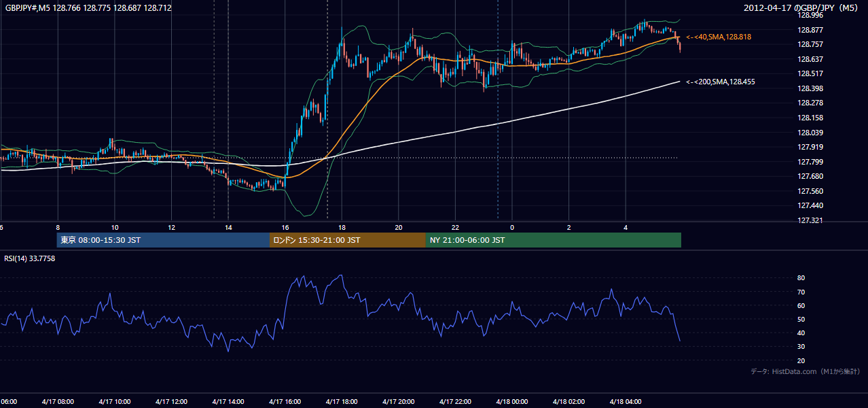This screenshot has width=868, height=408.
Task: Click price axis label 128.877
Action: click(x=810, y=30)
